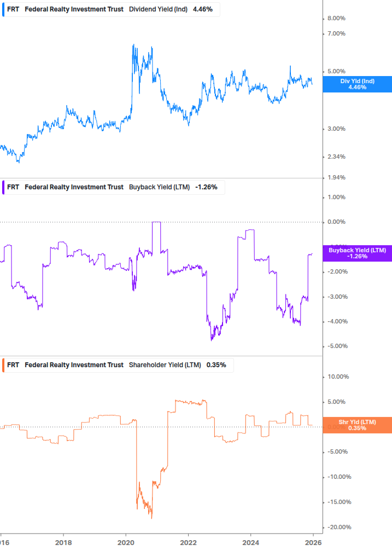Click the purple color bar beside Buyback Yield legend
The height and width of the screenshot is (550, 392).
click(x=3, y=187)
